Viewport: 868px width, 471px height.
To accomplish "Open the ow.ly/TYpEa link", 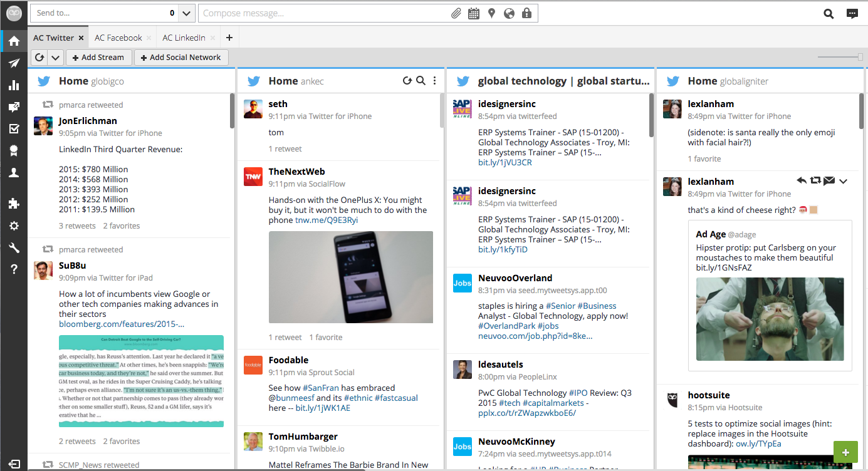I will click(758, 443).
